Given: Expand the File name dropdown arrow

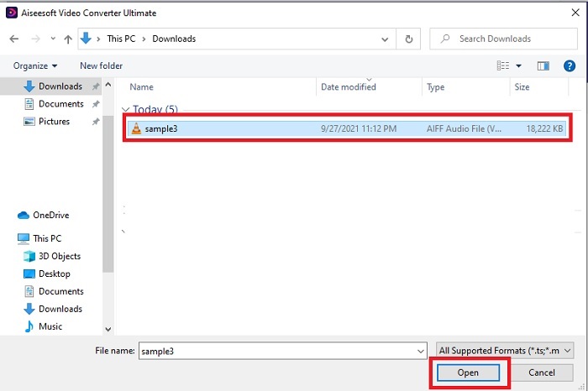Looking at the screenshot, I should 421,352.
